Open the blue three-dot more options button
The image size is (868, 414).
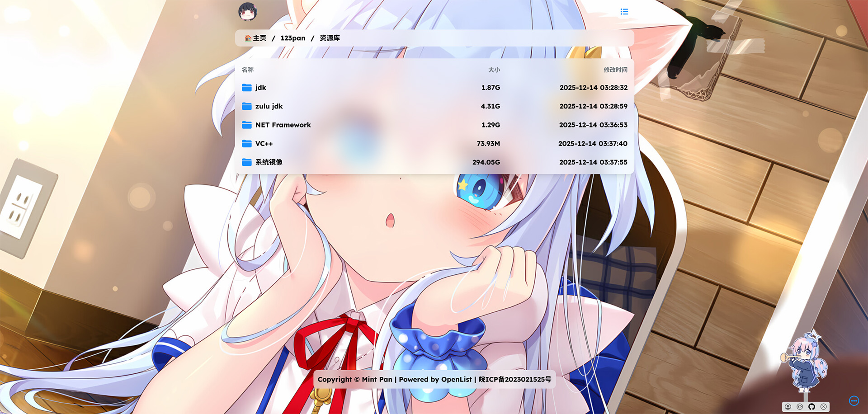click(854, 401)
